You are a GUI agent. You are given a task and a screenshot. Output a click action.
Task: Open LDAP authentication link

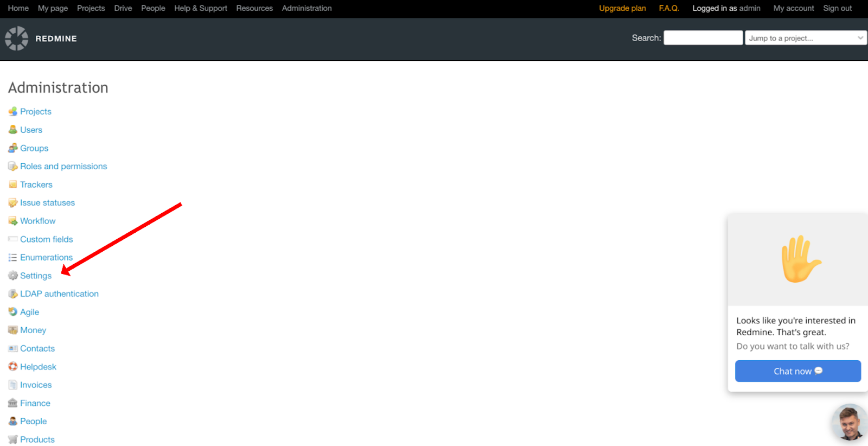60,294
